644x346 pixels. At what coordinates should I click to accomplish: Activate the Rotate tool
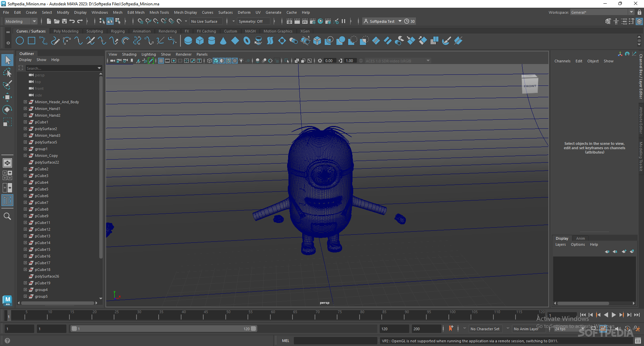click(x=7, y=110)
